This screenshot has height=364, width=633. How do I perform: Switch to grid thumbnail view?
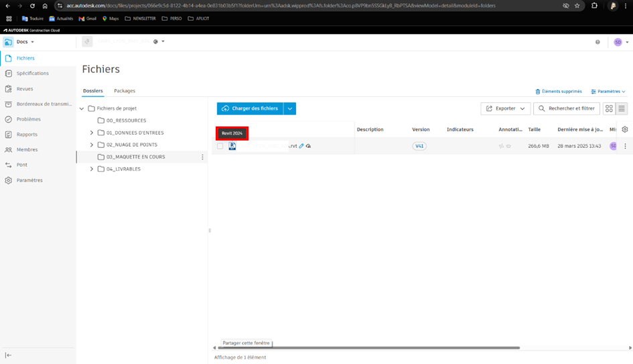(609, 108)
